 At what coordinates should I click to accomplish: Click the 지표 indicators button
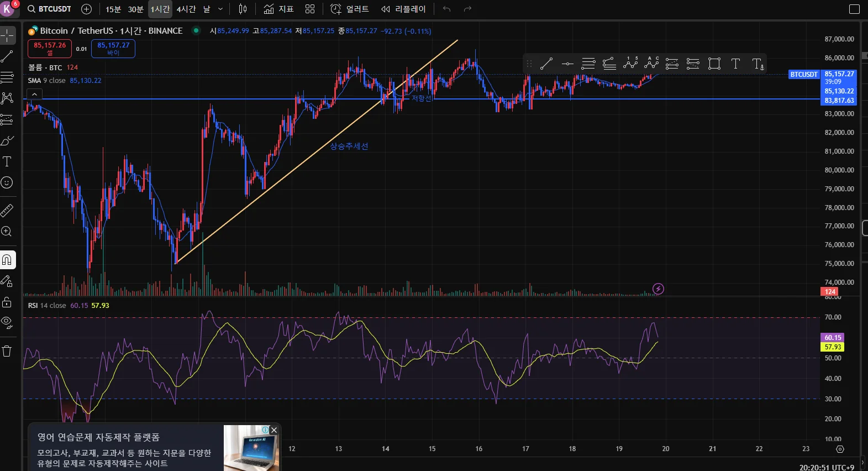click(x=278, y=9)
